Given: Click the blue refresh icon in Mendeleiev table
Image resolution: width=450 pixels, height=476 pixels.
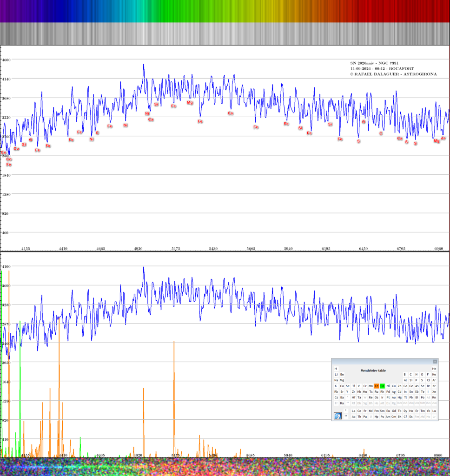Looking at the screenshot, I should click(x=337, y=416).
